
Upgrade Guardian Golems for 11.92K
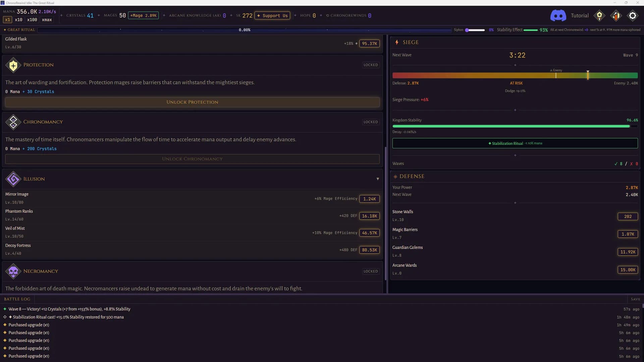pos(628,252)
